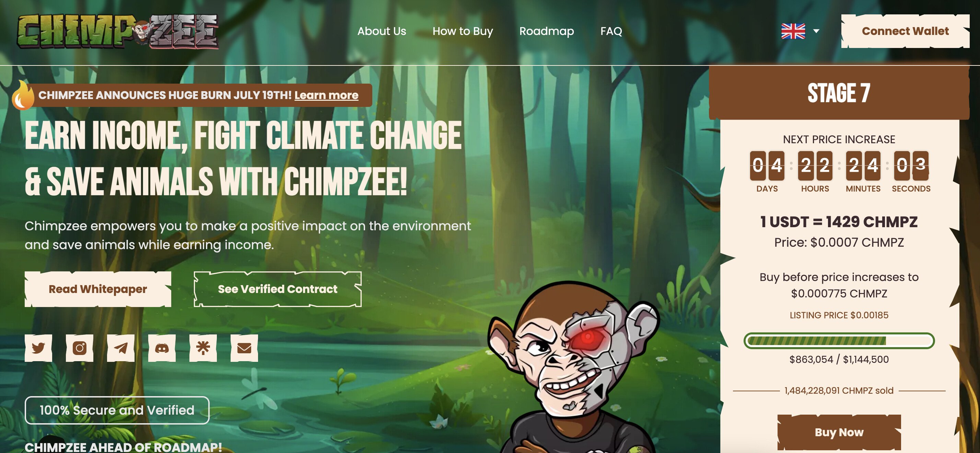The height and width of the screenshot is (453, 980).
Task: Open the Telegram social icon
Action: (120, 348)
